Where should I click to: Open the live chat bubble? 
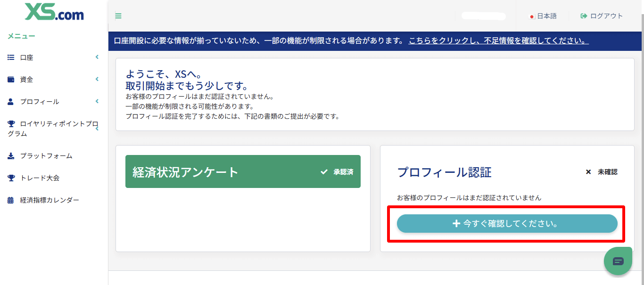618,261
